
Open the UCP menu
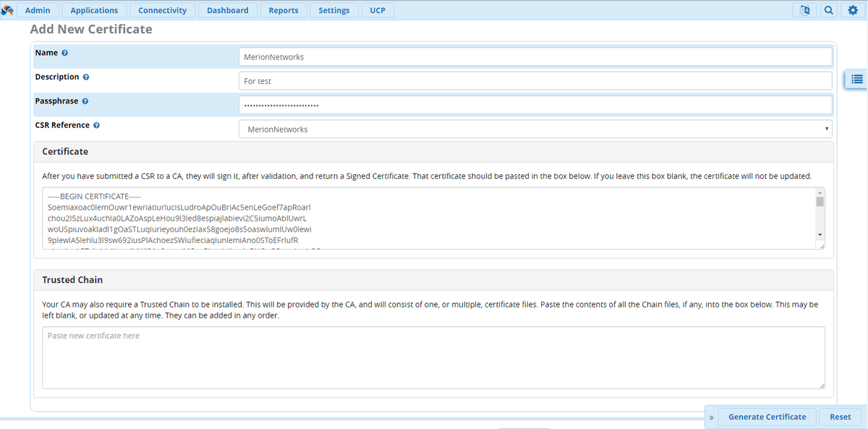coord(378,10)
